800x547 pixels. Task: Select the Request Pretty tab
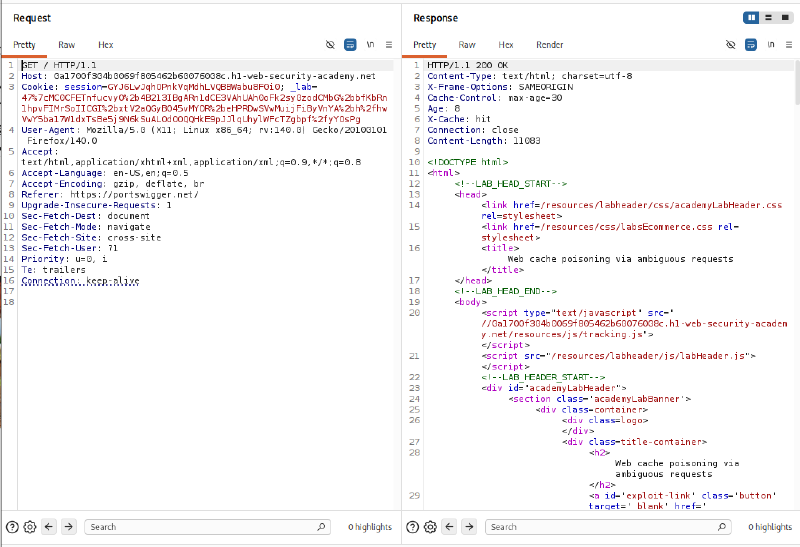24,45
